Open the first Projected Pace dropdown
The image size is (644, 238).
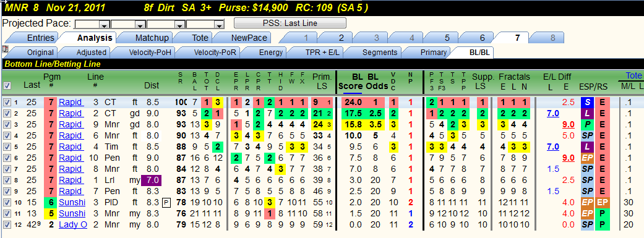pos(105,24)
